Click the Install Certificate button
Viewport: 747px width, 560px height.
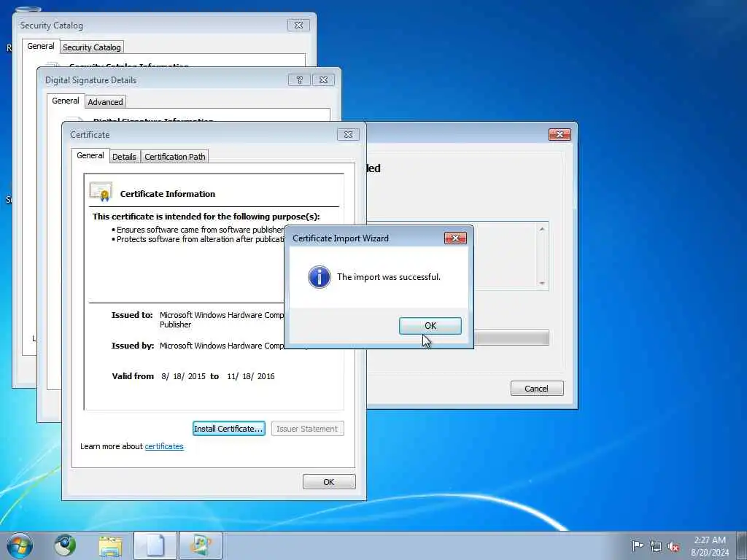click(228, 429)
